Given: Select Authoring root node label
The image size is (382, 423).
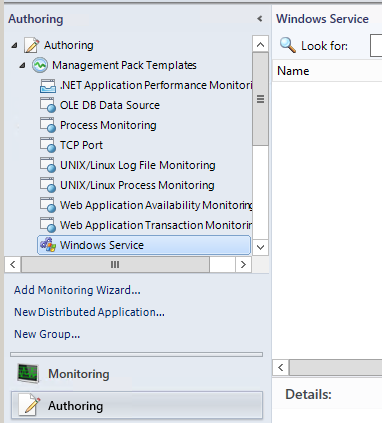Looking at the screenshot, I should click(69, 45).
